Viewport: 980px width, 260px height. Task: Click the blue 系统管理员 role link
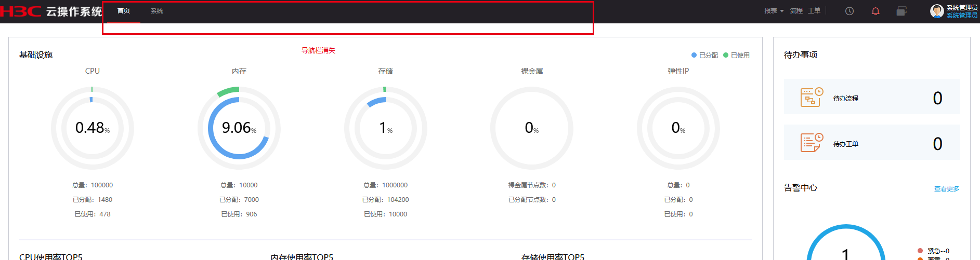(x=962, y=16)
